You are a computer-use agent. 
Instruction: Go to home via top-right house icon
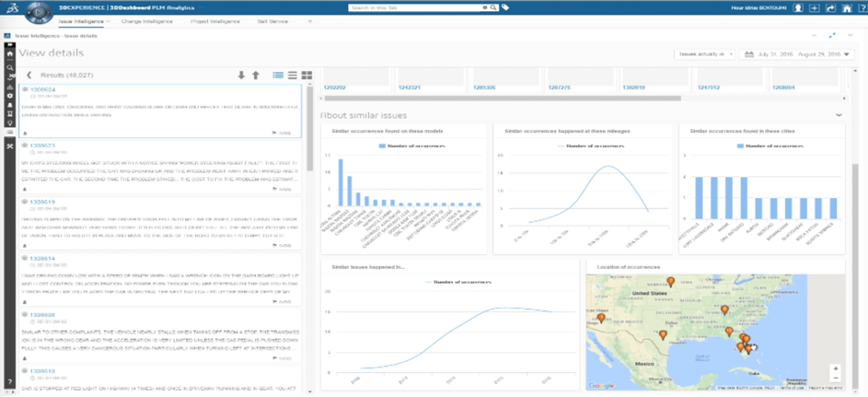tap(847, 7)
